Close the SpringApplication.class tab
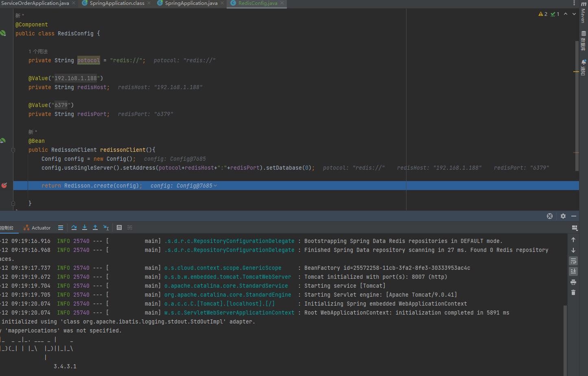The image size is (588, 376). coord(149,3)
